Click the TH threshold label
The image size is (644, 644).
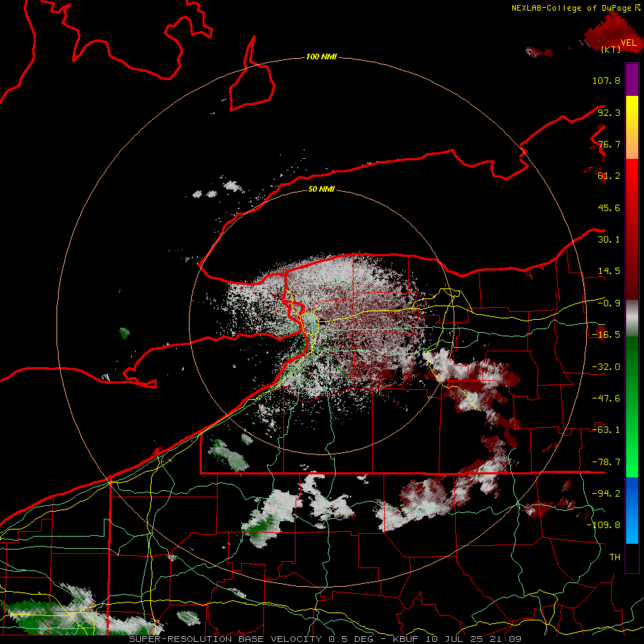[615, 557]
